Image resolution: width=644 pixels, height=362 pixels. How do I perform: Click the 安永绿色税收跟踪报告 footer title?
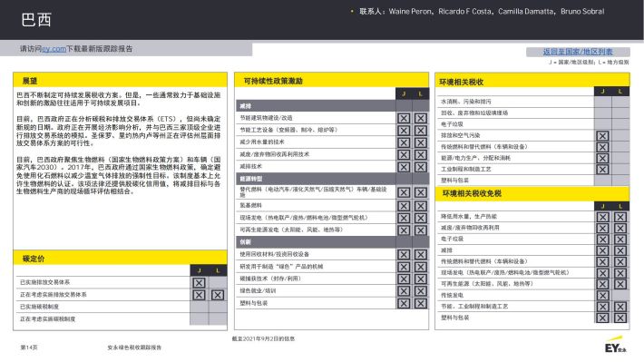coord(134,347)
